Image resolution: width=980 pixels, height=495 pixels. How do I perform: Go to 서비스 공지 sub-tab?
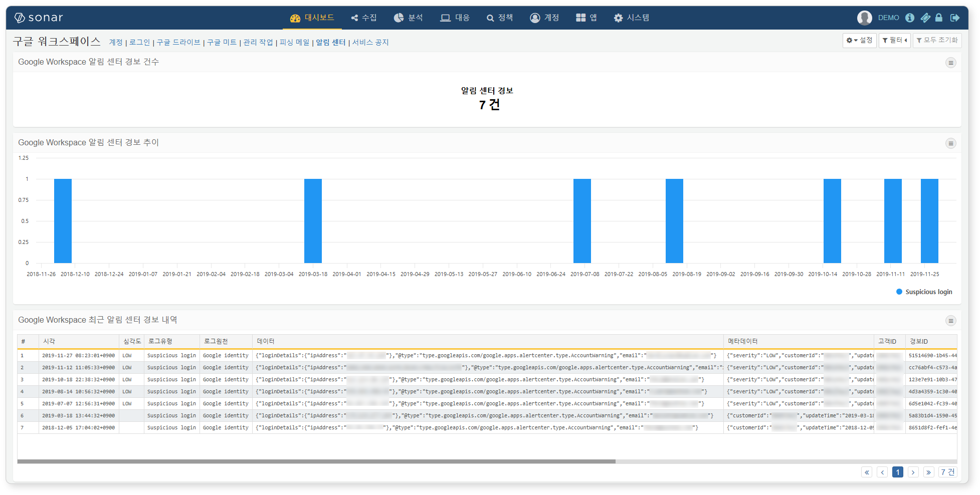pyautogui.click(x=370, y=43)
